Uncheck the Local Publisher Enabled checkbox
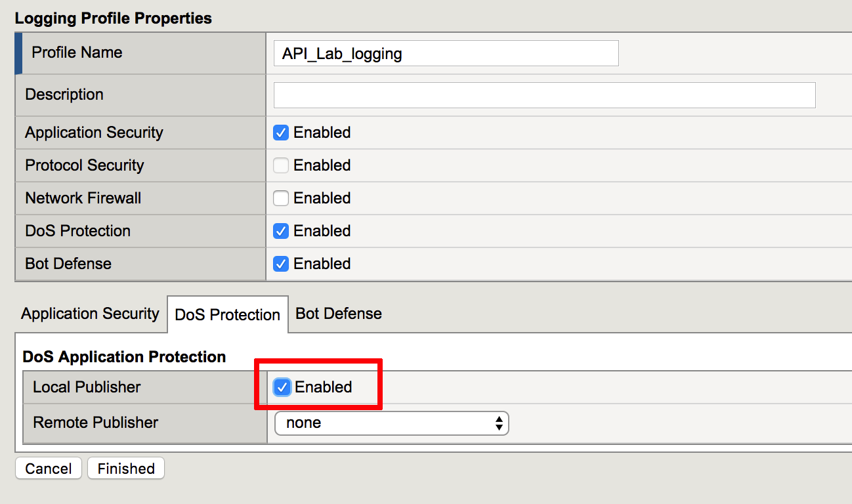 tap(282, 387)
